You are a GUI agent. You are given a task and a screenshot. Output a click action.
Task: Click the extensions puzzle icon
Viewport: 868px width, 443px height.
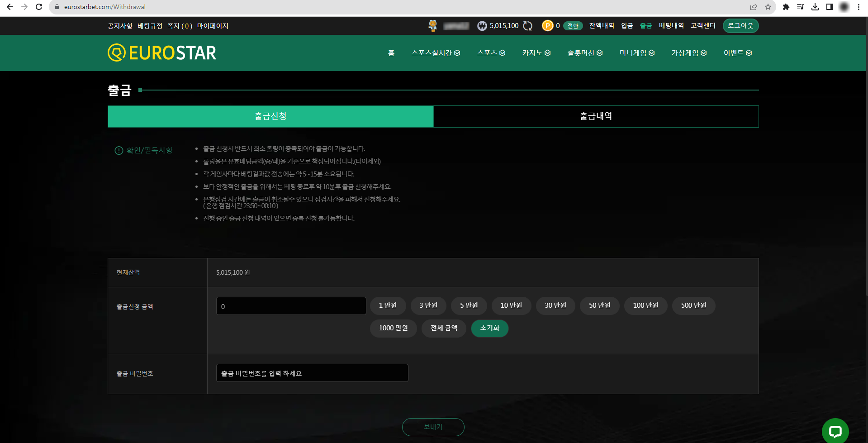pyautogui.click(x=786, y=7)
